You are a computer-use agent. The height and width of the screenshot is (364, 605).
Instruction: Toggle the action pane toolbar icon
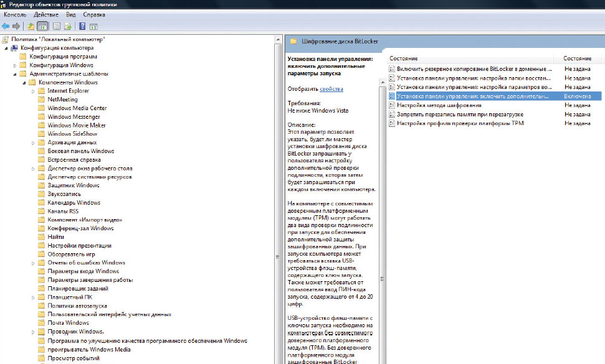(93, 26)
